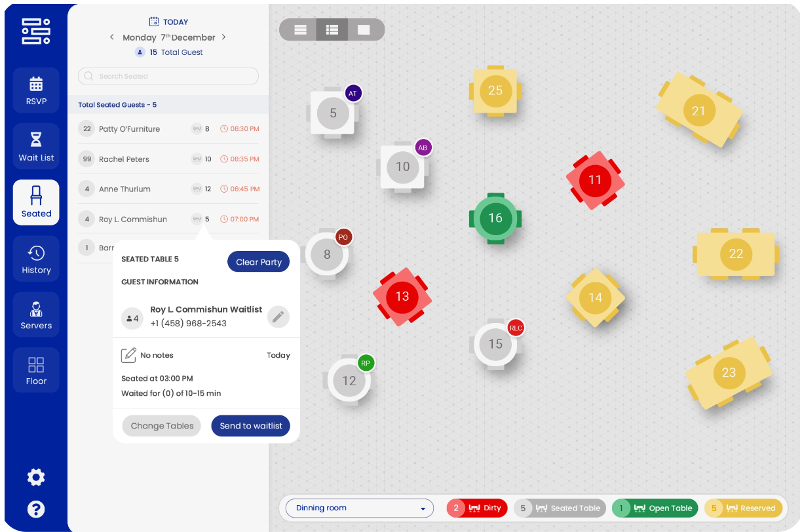Select reserved table 14
804x532 pixels.
point(595,298)
